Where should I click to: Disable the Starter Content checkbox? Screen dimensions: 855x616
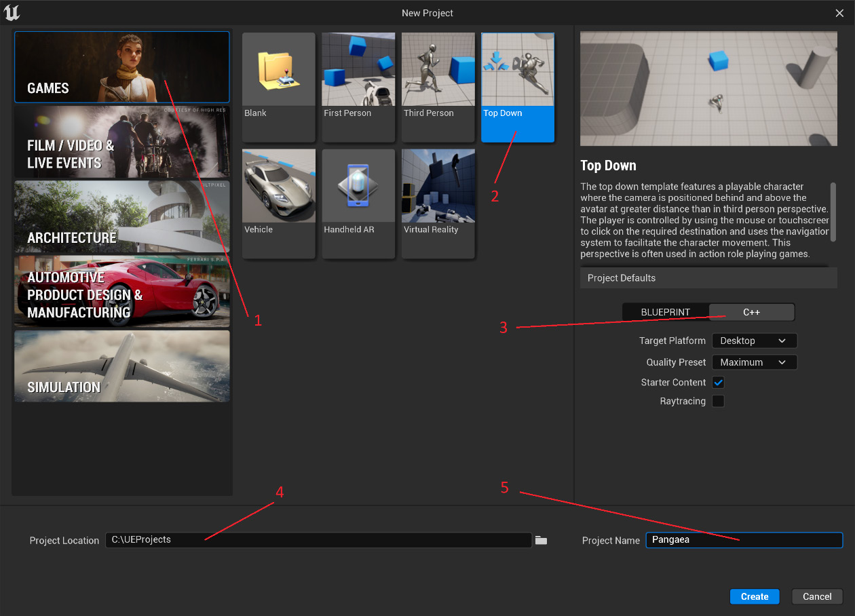(718, 383)
